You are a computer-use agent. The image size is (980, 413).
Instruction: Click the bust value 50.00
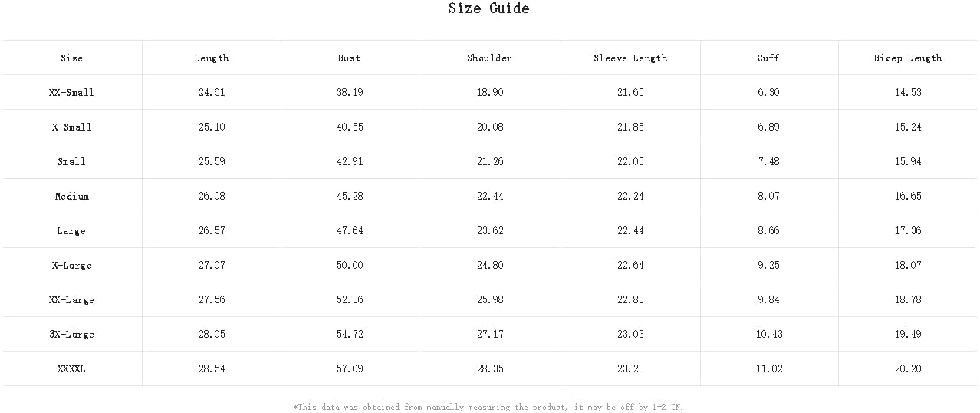(350, 266)
